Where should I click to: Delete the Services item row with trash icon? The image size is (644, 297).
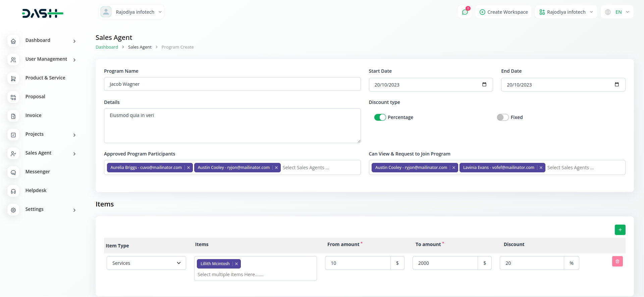coord(617,261)
